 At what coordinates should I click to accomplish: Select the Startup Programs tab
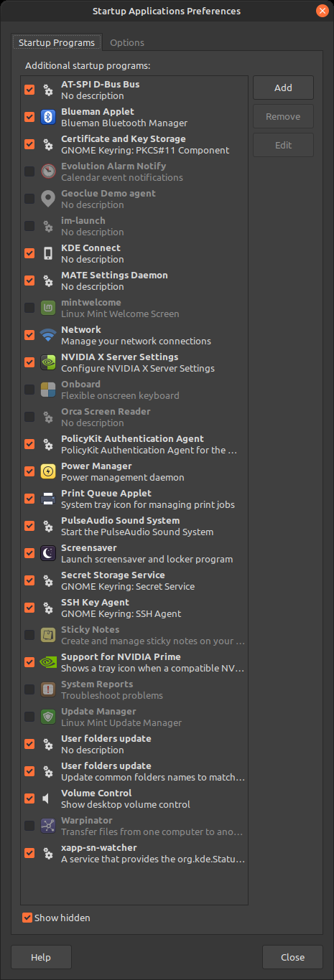tap(57, 42)
